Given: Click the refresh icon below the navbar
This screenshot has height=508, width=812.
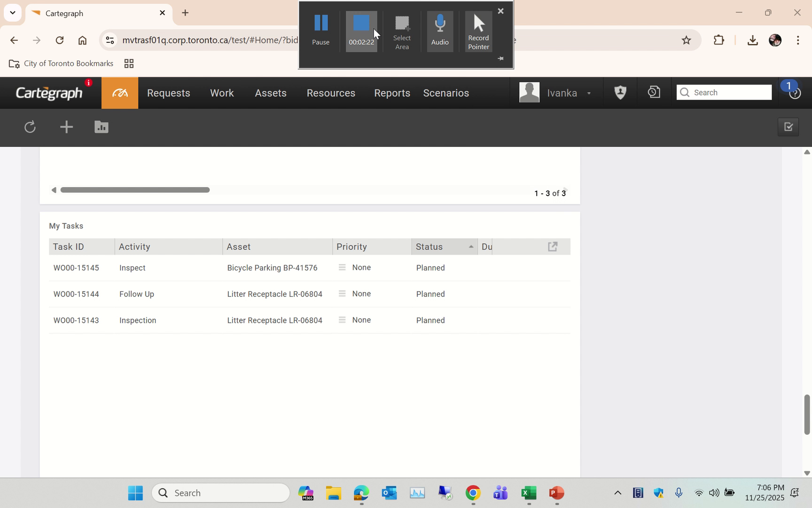Looking at the screenshot, I should [x=30, y=127].
